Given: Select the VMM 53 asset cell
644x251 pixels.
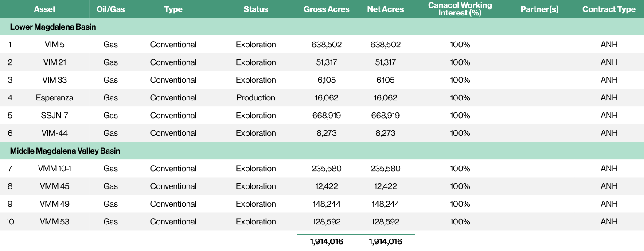Looking at the screenshot, I should point(55,222).
